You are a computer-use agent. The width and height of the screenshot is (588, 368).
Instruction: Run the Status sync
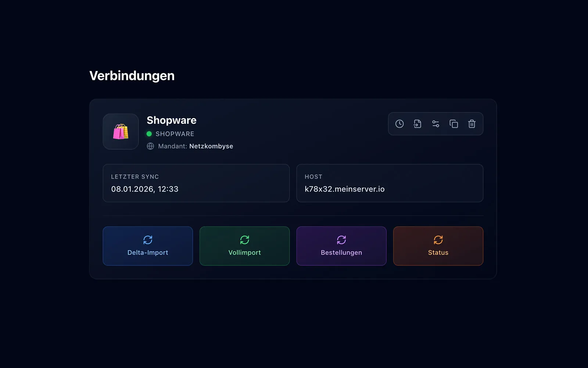click(438, 246)
